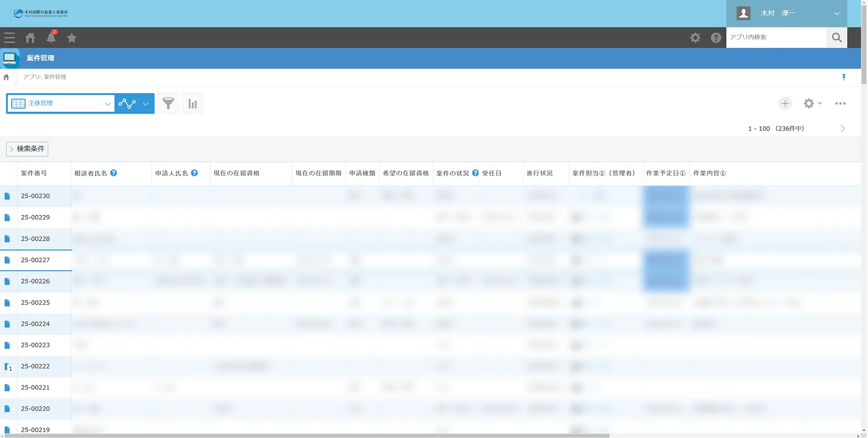Expand the 検索条件 section

27,149
